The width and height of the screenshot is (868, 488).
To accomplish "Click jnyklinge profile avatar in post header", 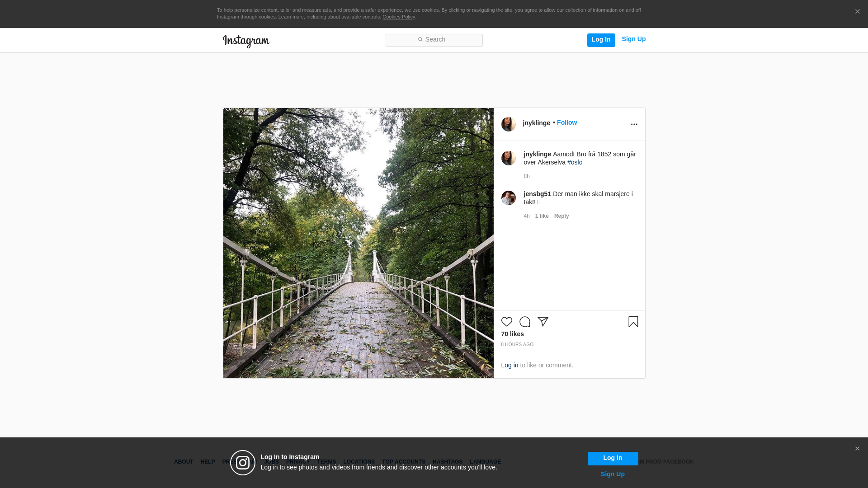I will pos(509,124).
